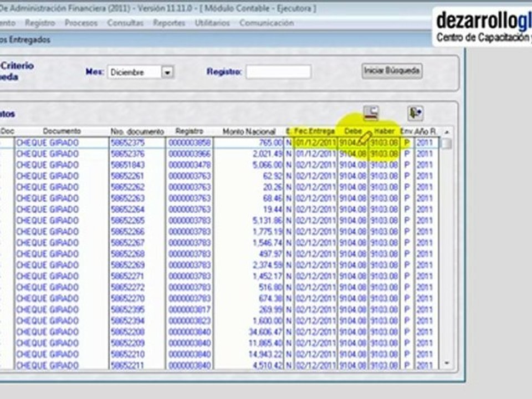The height and width of the screenshot is (399, 532).
Task: Select document number 58652263
Action: 127,198
